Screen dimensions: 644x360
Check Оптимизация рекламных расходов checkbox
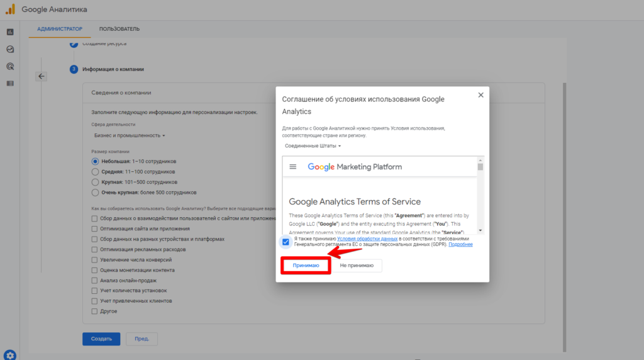(x=94, y=249)
